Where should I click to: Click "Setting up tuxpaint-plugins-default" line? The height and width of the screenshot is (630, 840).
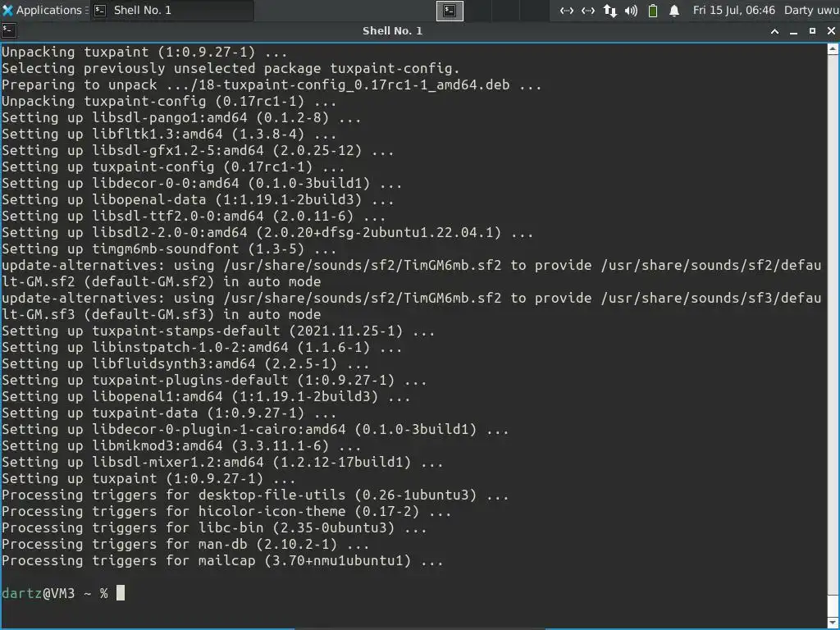pos(214,381)
